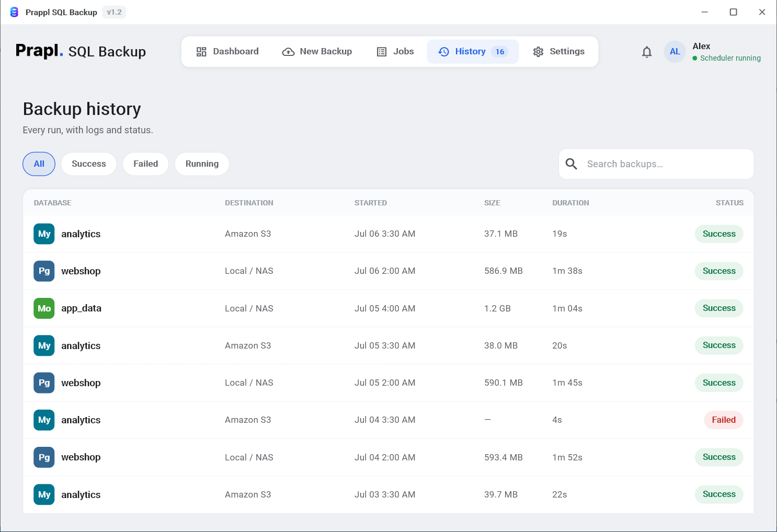The height and width of the screenshot is (532, 777).
Task: Click the Failed status badge
Action: tap(724, 420)
